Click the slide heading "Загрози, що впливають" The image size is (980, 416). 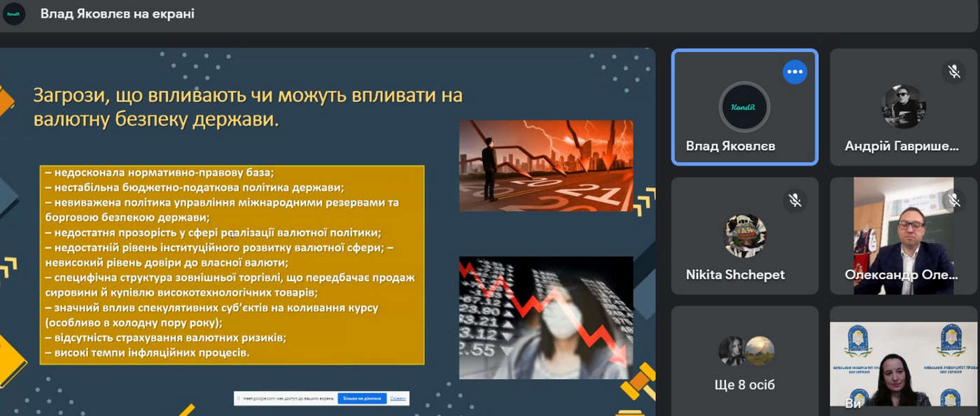pyautogui.click(x=248, y=107)
